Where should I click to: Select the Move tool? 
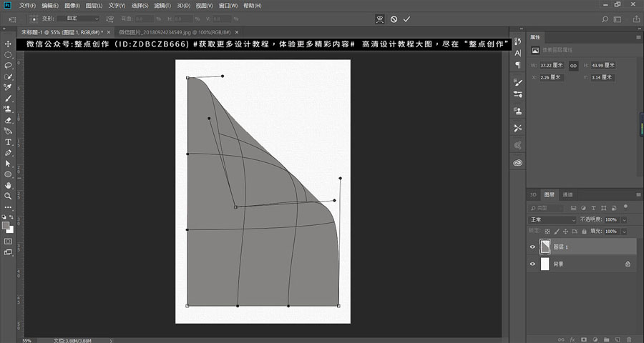[x=8, y=44]
